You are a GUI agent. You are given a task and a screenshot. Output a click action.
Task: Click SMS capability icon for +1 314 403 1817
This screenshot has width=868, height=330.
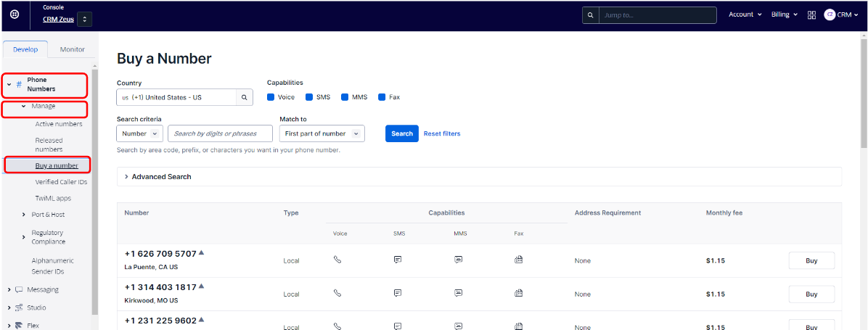pos(398,294)
